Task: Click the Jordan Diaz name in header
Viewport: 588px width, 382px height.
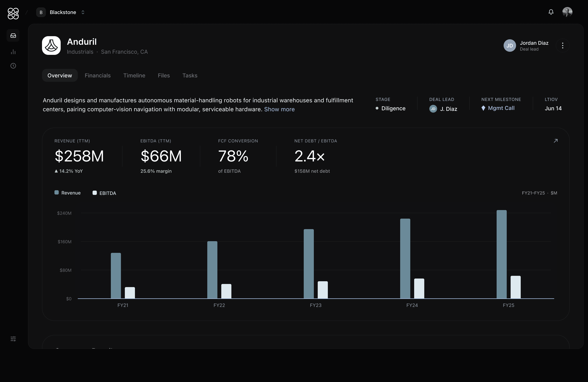Action: 534,43
